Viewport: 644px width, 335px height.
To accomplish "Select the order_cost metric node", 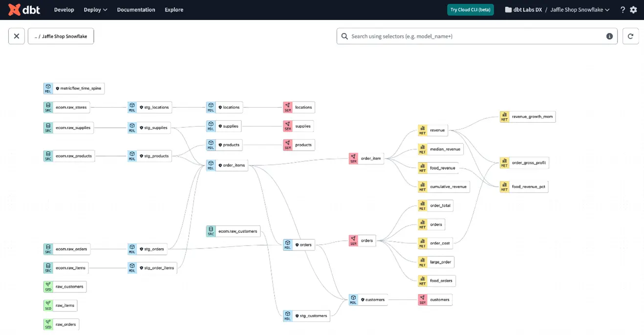I will [x=435, y=243].
